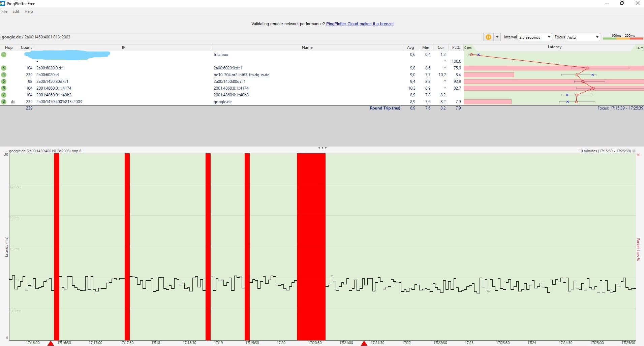Select hop 7 green circle icon
The width and height of the screenshot is (644, 346).
[4, 95]
